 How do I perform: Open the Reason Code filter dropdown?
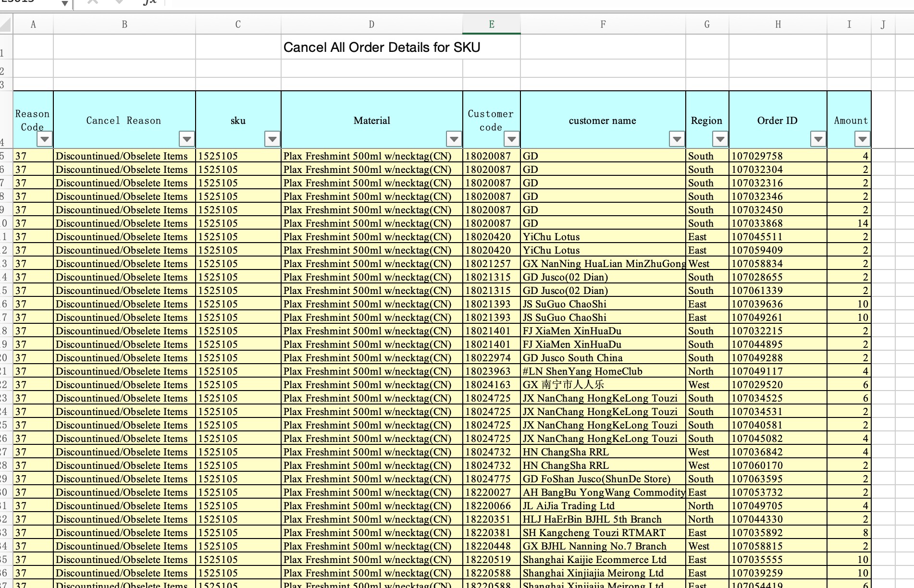[x=45, y=139]
